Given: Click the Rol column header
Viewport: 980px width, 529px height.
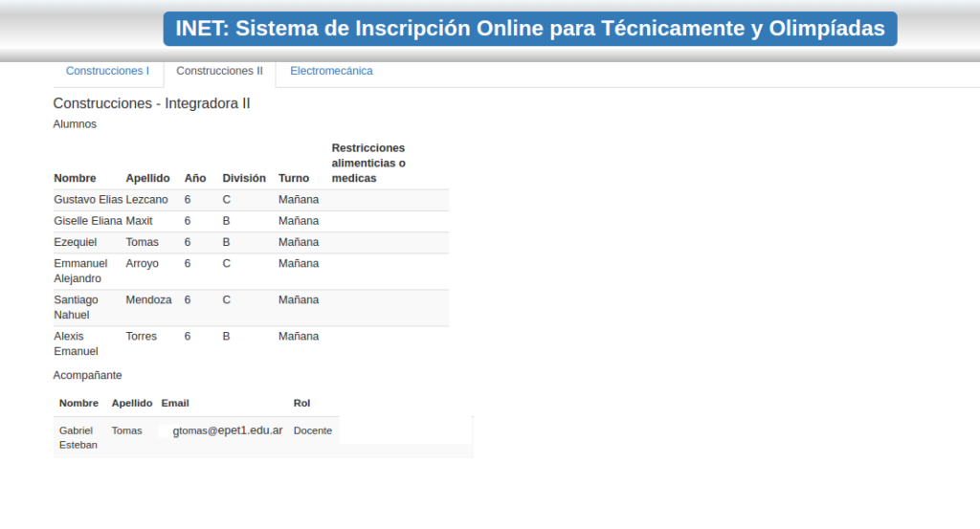Looking at the screenshot, I should pos(301,404).
